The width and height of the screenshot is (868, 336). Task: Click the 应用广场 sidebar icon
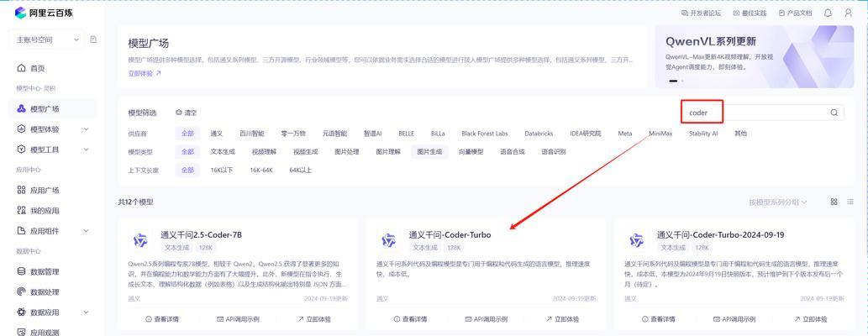(22, 190)
